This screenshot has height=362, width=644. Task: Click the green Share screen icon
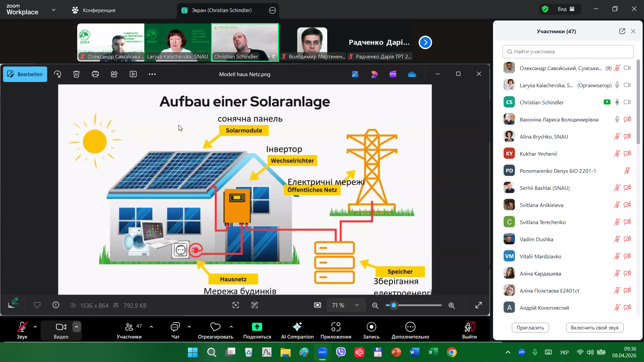257,327
